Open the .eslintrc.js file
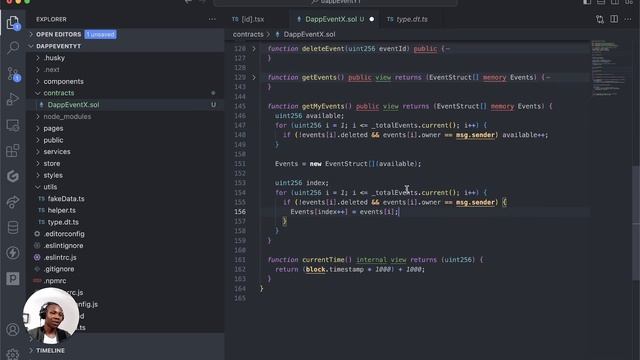This screenshot has width=640, height=360. click(x=60, y=258)
